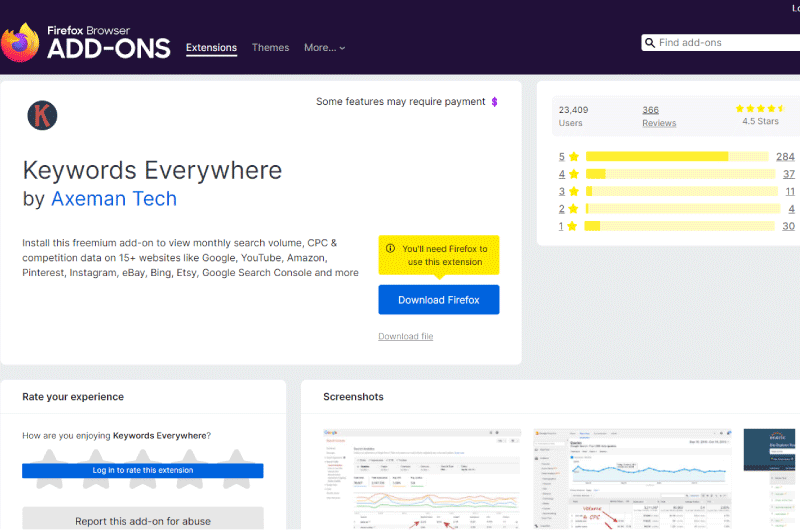Click the Download Firefox button

(439, 300)
